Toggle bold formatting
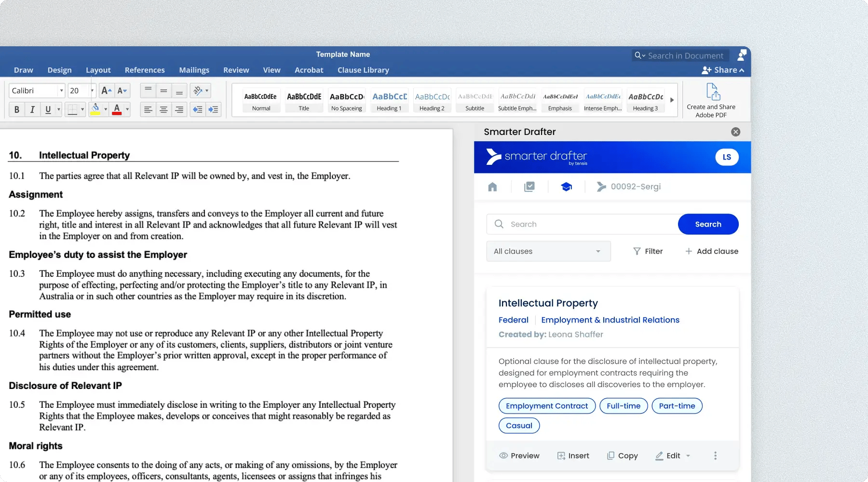 (17, 110)
